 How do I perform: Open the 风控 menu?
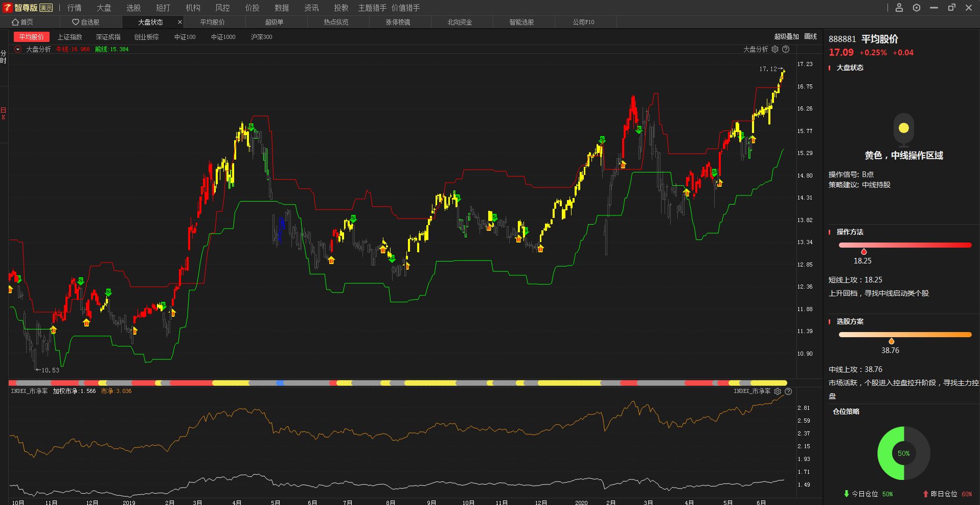tap(223, 8)
